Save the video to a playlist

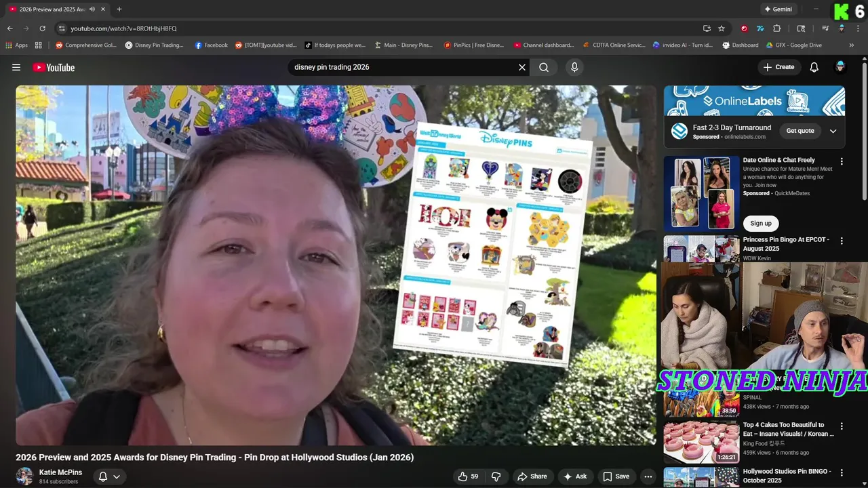point(616,476)
